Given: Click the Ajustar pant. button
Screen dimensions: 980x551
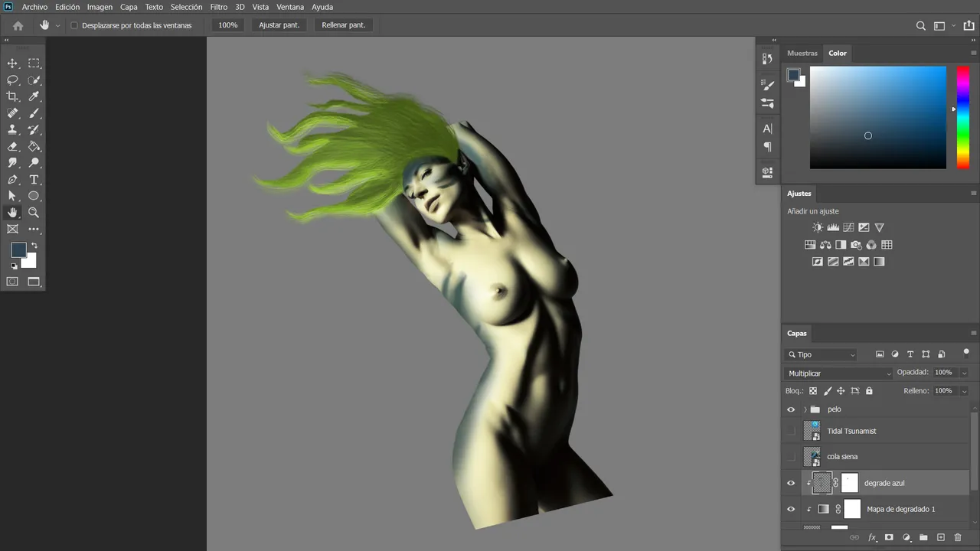Looking at the screenshot, I should pos(279,25).
